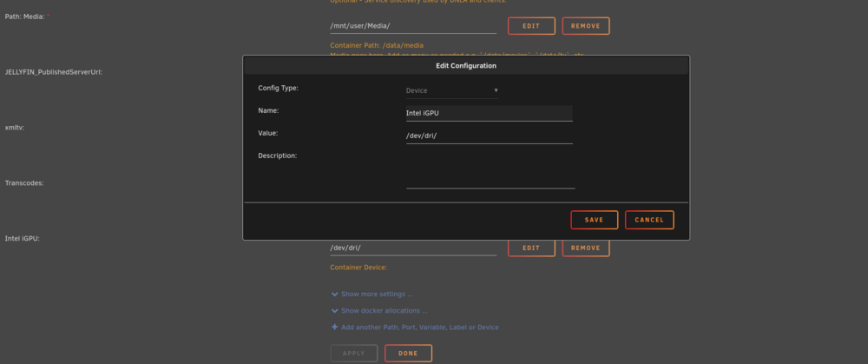Click the chevron beside Show docker allocations

click(x=334, y=311)
